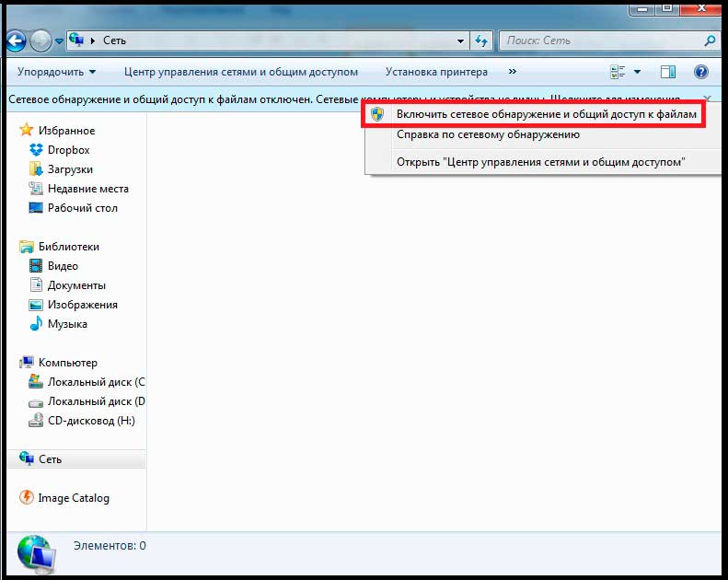Open the Help question mark icon
Image resolution: width=728 pixels, height=580 pixels.
[700, 72]
